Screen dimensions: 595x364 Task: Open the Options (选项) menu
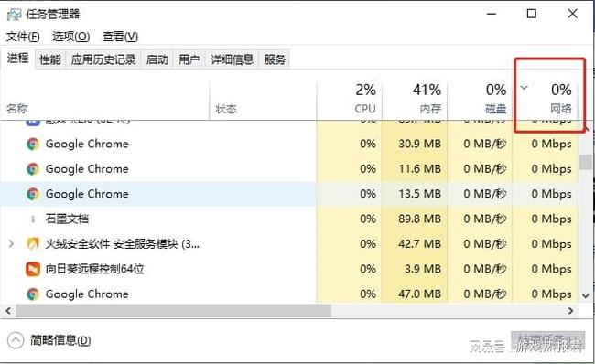pyautogui.click(x=71, y=37)
